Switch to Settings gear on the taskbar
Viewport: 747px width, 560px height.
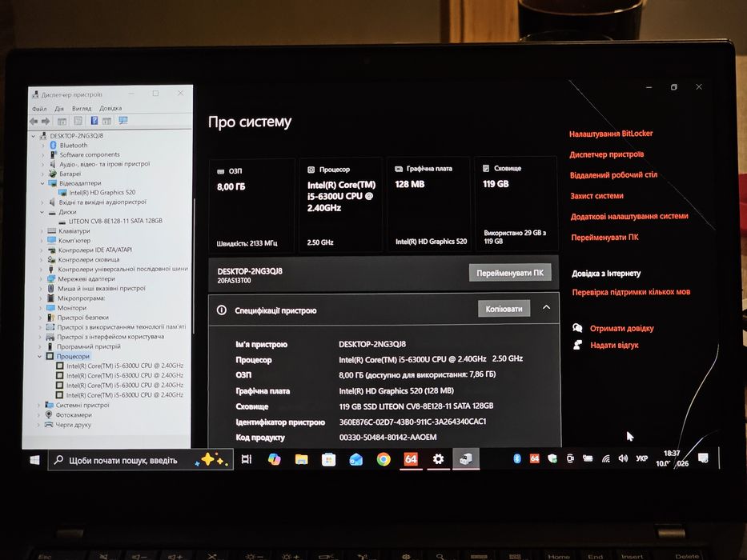[438, 459]
